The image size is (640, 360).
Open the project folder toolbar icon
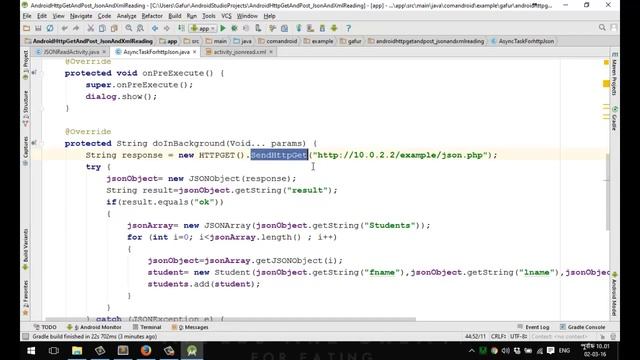coord(27,28)
